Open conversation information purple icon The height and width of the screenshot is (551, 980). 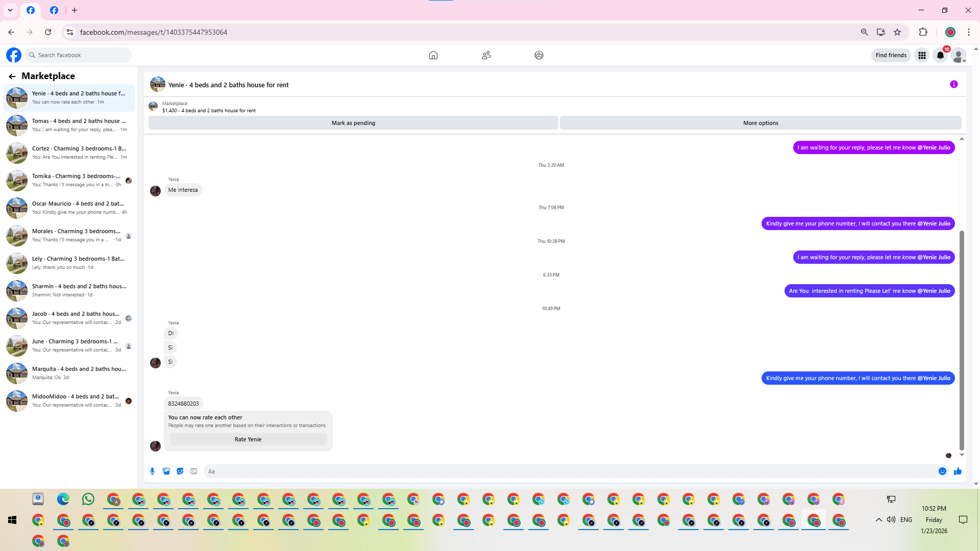click(x=953, y=85)
